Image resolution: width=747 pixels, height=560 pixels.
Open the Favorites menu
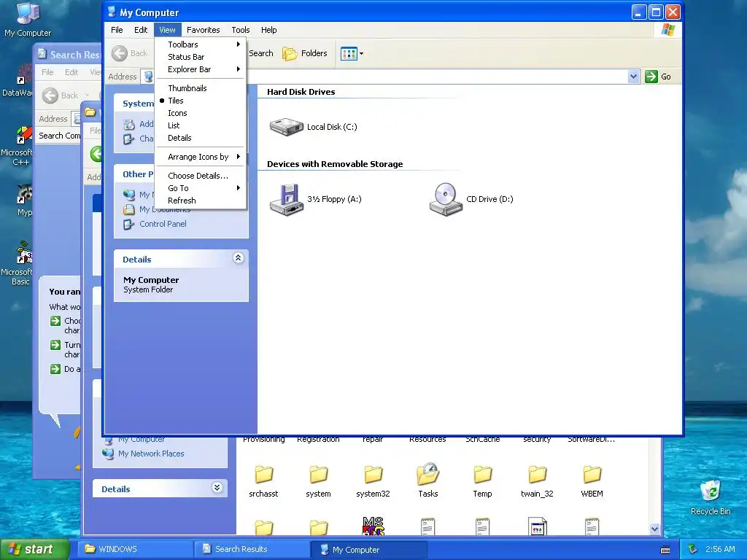pos(204,30)
